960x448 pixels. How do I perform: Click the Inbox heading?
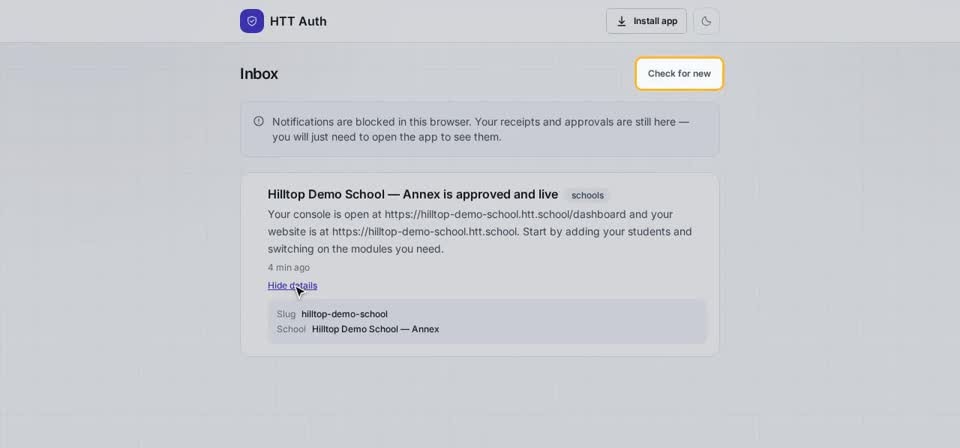[259, 73]
